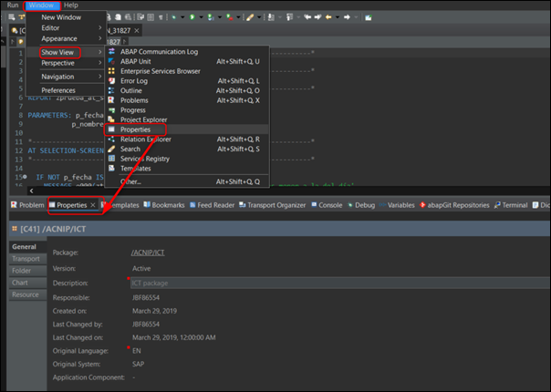The image size is (551, 392).
Task: Choose Other... in Show View submenu
Action: pos(187,181)
